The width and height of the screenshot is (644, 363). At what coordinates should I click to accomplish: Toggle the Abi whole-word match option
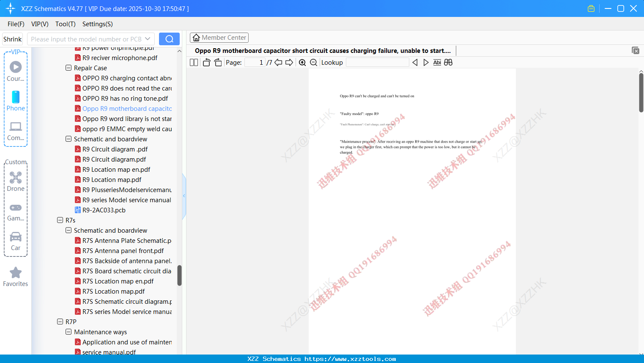(x=437, y=63)
